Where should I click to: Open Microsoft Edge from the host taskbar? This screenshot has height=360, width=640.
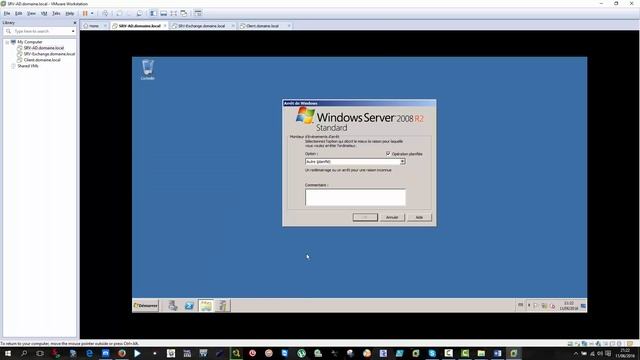point(89,353)
